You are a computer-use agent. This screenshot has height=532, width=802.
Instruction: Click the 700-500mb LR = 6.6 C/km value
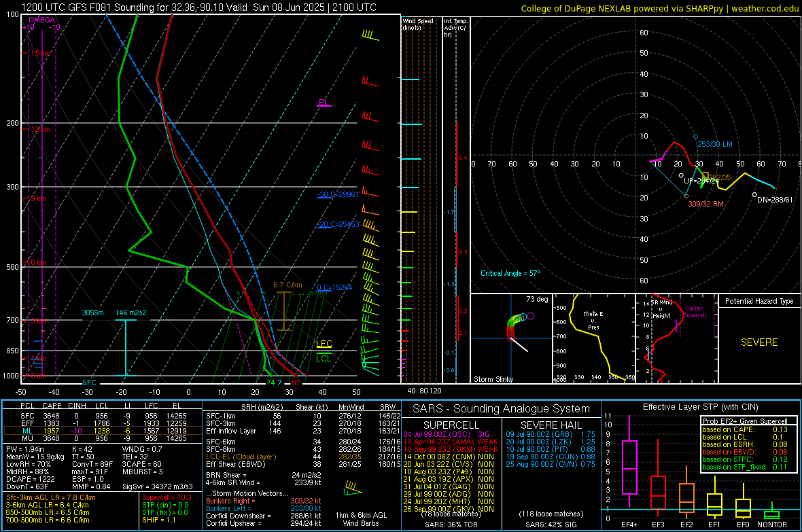coord(48,520)
